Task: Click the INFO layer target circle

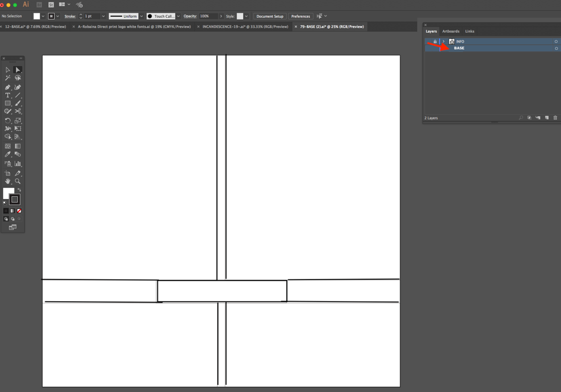Action: tap(556, 41)
